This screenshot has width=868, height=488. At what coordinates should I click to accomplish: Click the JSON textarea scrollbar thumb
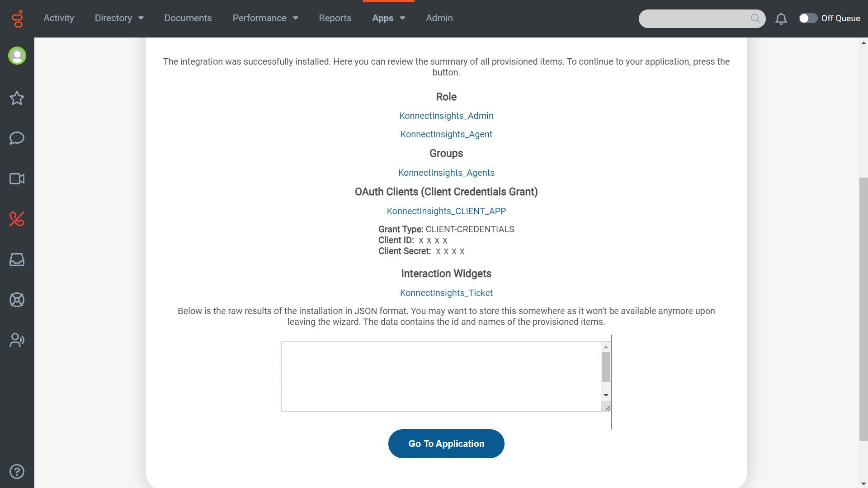(606, 367)
